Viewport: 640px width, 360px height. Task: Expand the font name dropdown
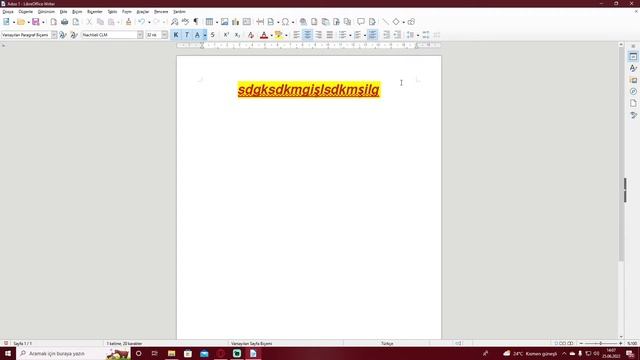point(140,35)
